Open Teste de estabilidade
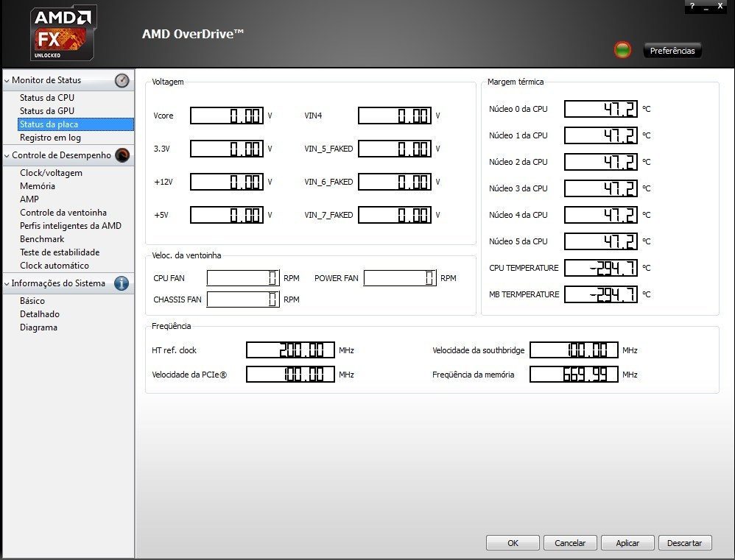 tap(60, 252)
